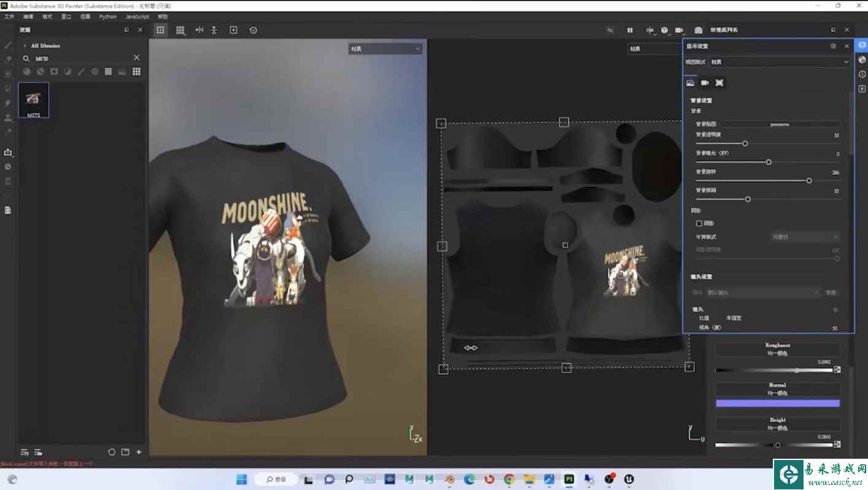Open the video camera selection dropdown
The image size is (868, 490).
(x=680, y=29)
